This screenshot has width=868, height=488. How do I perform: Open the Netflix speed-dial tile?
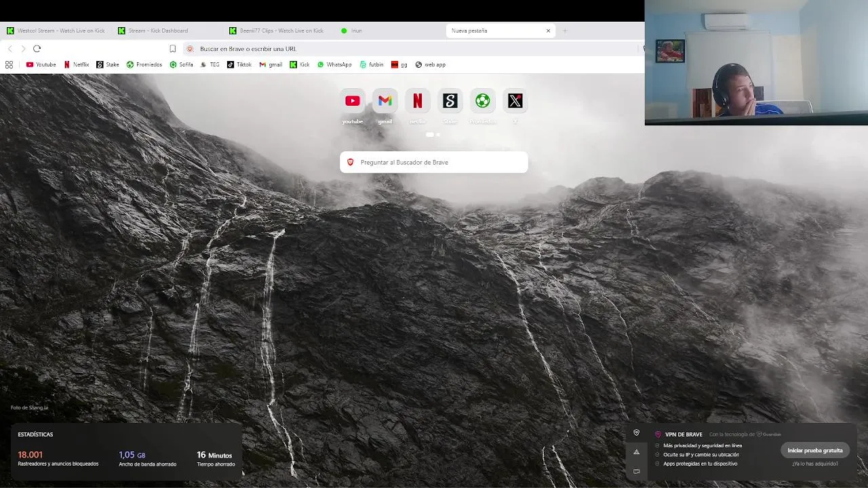point(417,101)
